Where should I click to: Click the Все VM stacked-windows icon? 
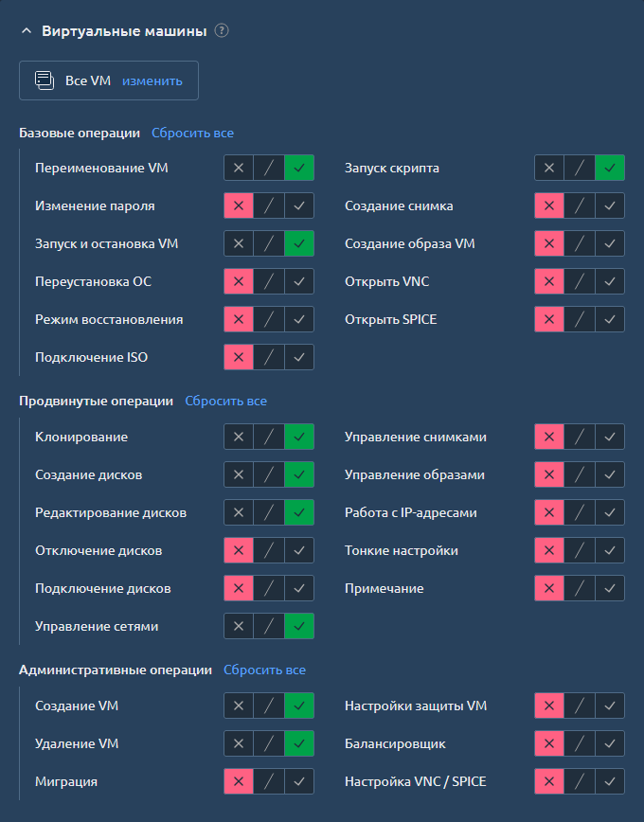pyautogui.click(x=45, y=80)
